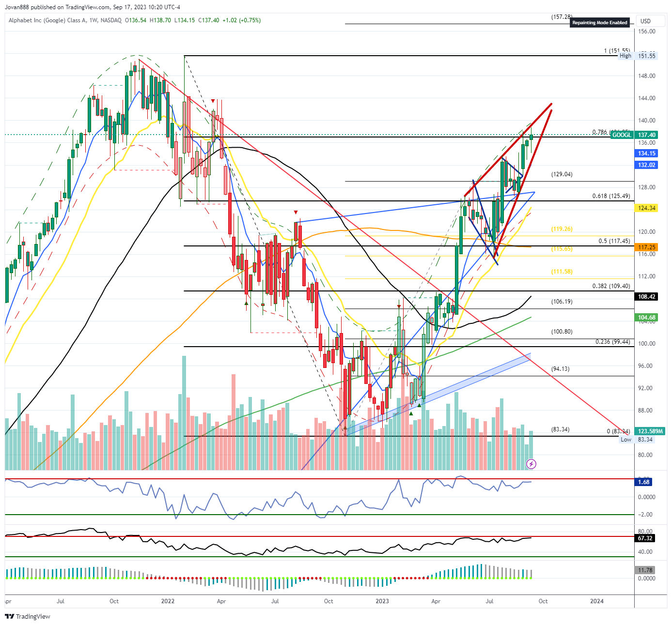This screenshot has width=672, height=625.
Task: Click the 0.382 (109.40) Fibonacci label
Action: (x=611, y=286)
